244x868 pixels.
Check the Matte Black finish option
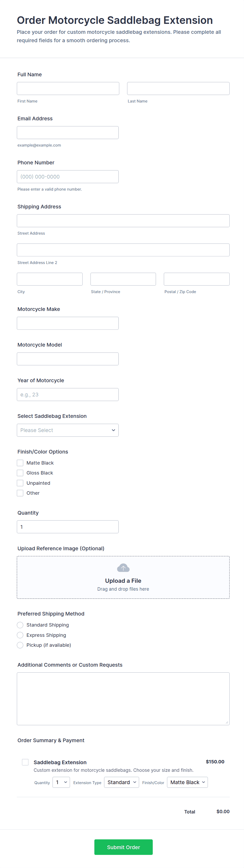coord(20,463)
